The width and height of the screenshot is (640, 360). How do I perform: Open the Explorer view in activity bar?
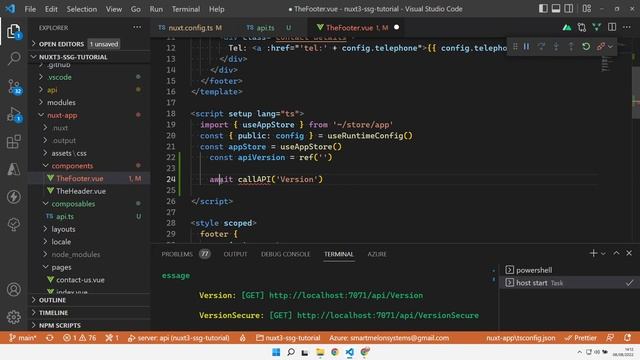point(13,31)
